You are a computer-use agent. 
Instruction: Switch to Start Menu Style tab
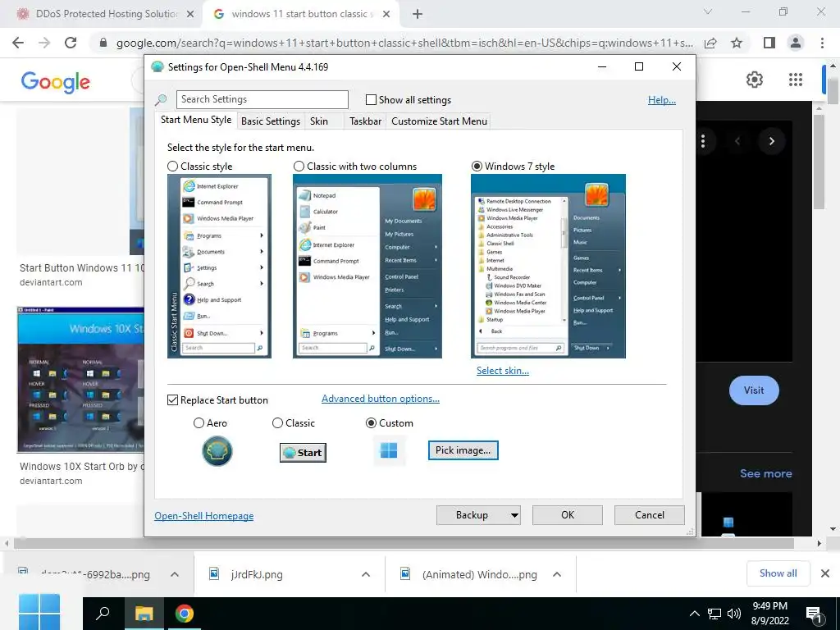click(x=196, y=120)
